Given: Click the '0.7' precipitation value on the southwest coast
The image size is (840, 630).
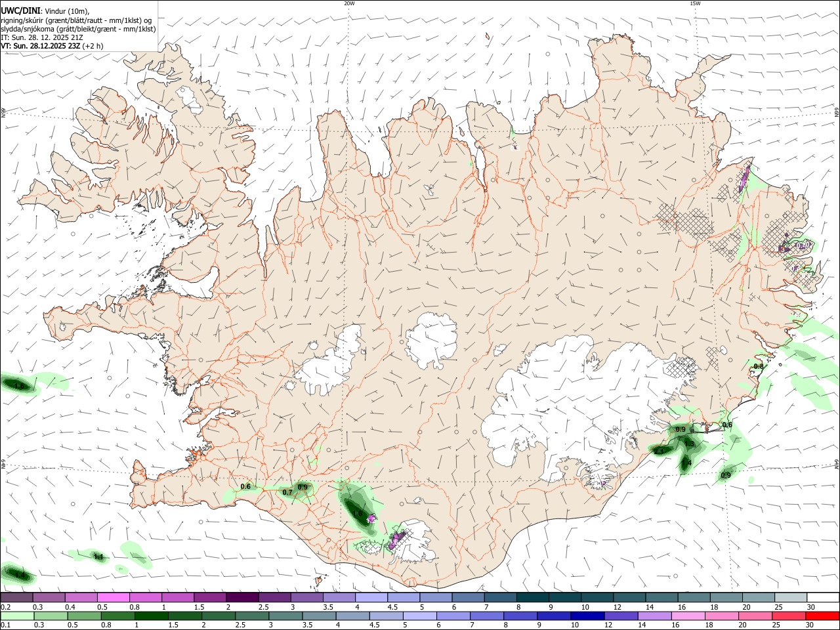Looking at the screenshot, I should tap(287, 492).
